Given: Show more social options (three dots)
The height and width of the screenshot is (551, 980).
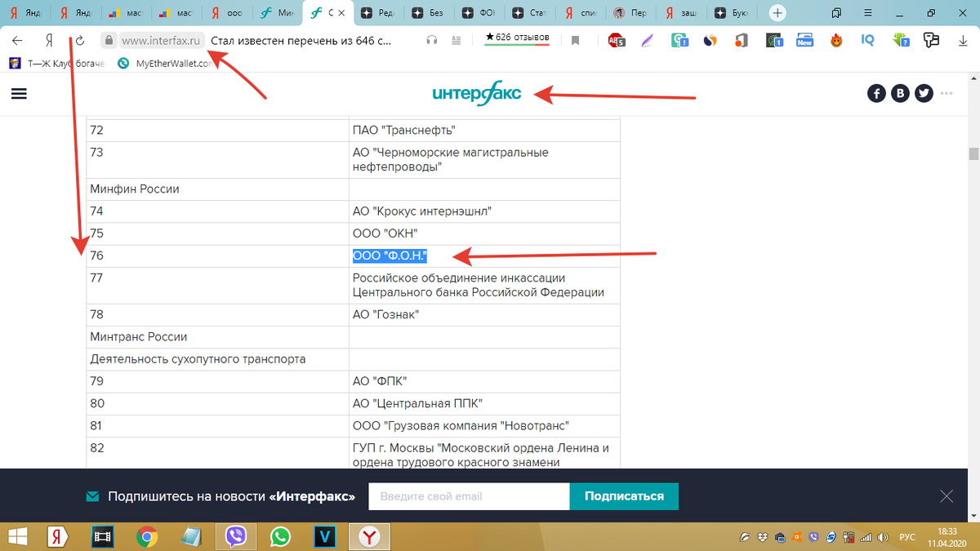Looking at the screenshot, I should 947,94.
